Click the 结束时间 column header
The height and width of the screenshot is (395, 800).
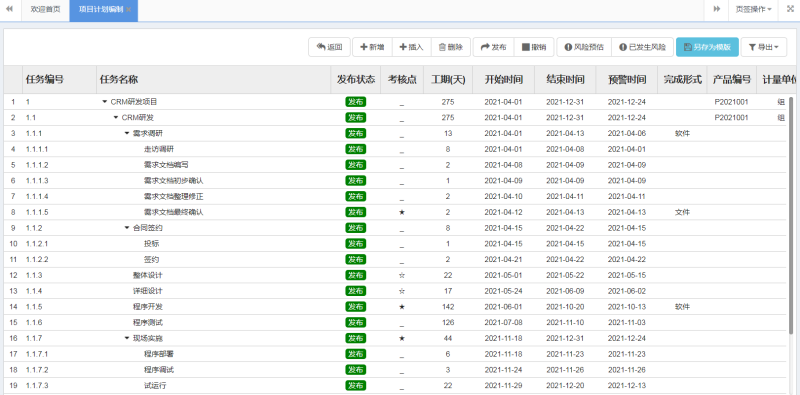tap(565, 80)
